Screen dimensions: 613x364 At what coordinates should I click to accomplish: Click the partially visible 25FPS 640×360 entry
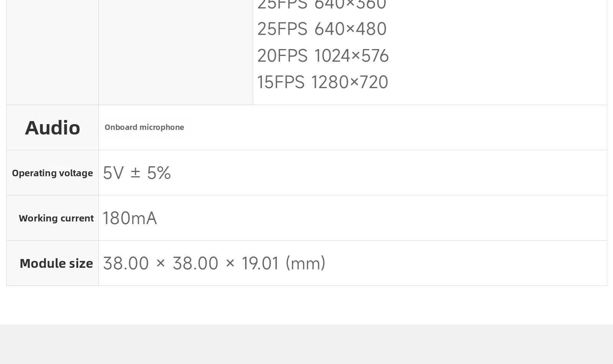[322, 5]
